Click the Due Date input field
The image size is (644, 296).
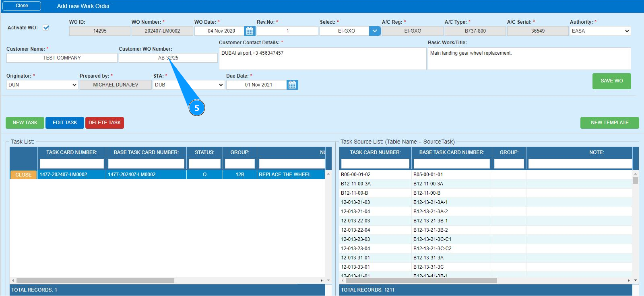click(257, 85)
